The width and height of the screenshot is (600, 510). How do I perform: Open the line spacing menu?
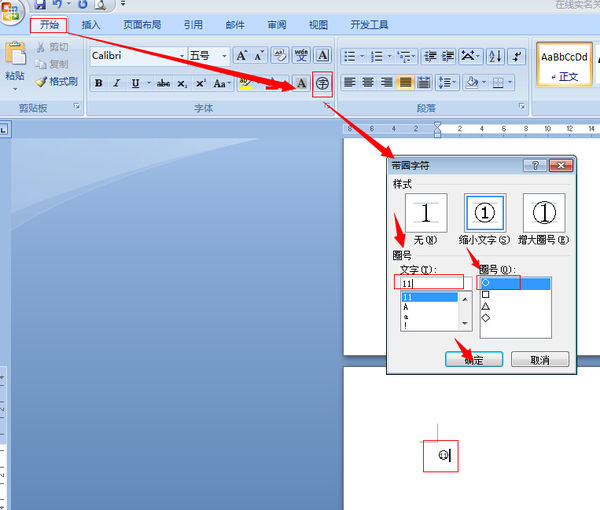tap(447, 82)
